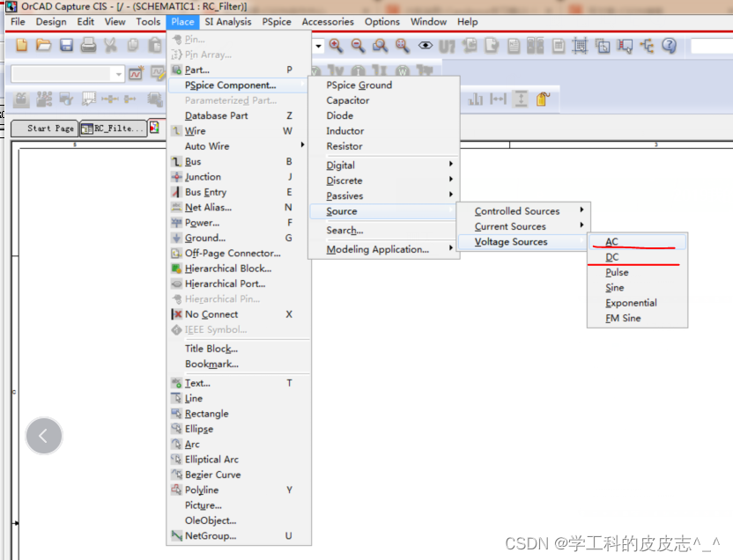Open the Edit menu
The height and width of the screenshot is (560, 733).
[85, 22]
